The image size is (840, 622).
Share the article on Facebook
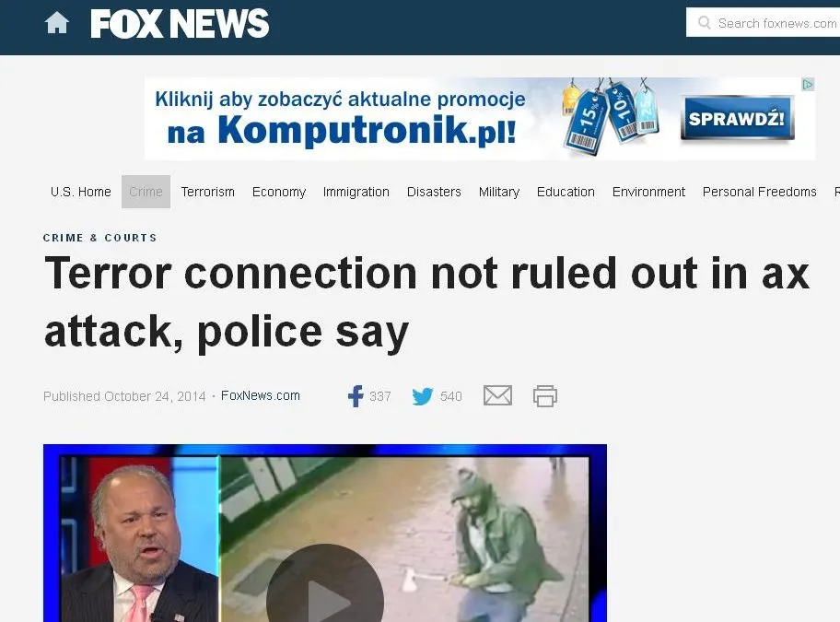click(356, 396)
